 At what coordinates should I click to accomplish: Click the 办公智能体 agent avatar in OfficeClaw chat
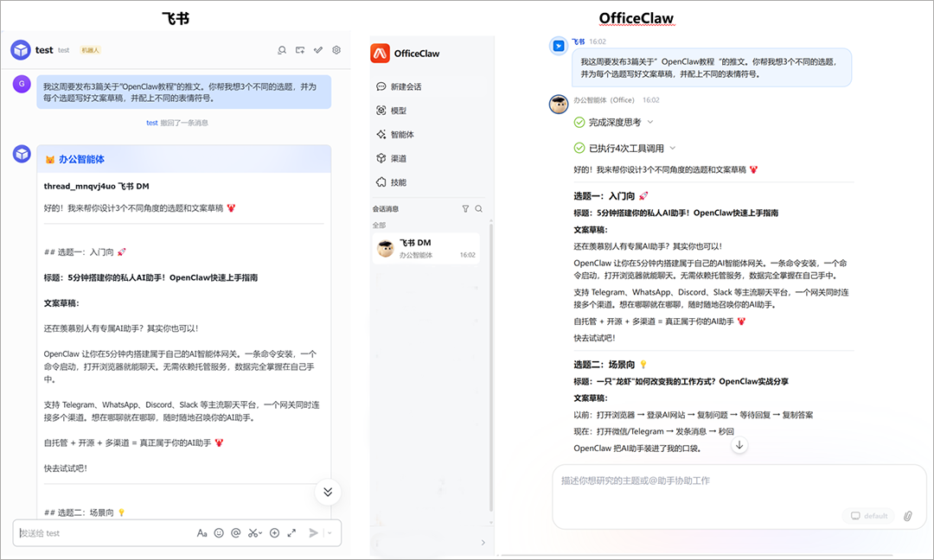(x=559, y=104)
